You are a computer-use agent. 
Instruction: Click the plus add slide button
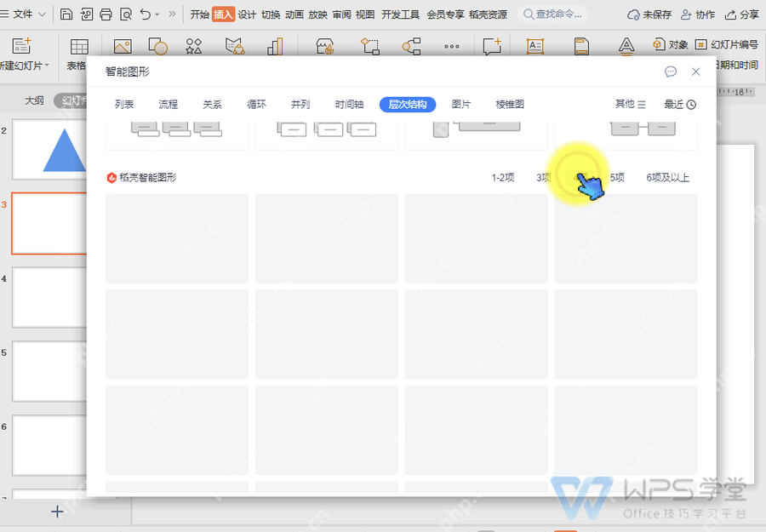(57, 512)
